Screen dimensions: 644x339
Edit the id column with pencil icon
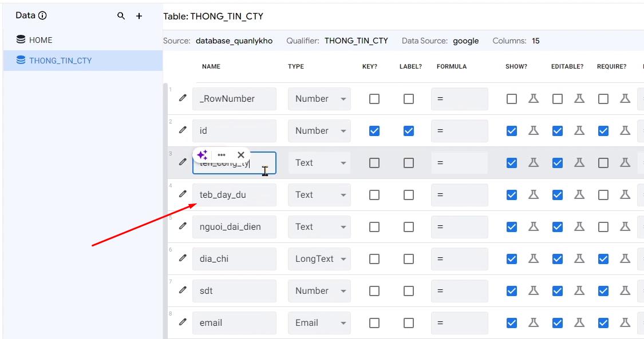(x=183, y=130)
